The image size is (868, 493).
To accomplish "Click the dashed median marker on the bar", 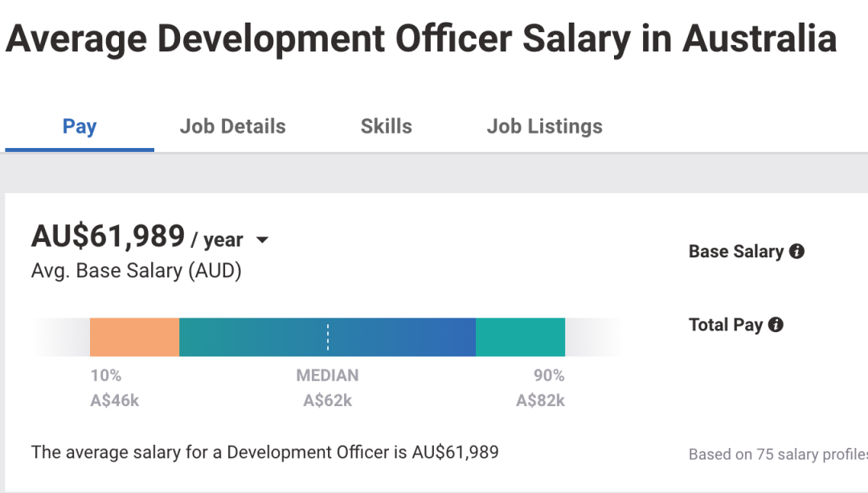I will tap(328, 337).
